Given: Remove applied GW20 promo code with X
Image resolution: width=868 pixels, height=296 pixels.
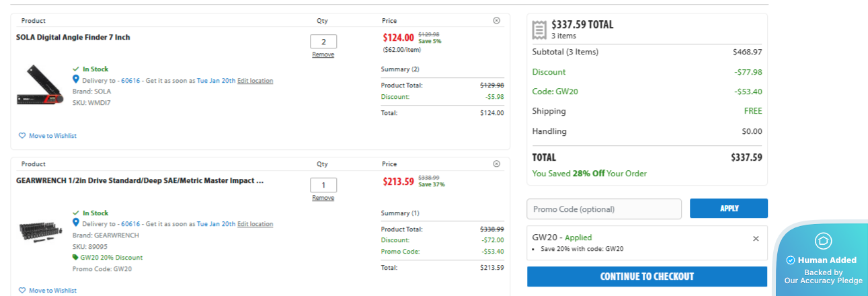Looking at the screenshot, I should (x=756, y=238).
